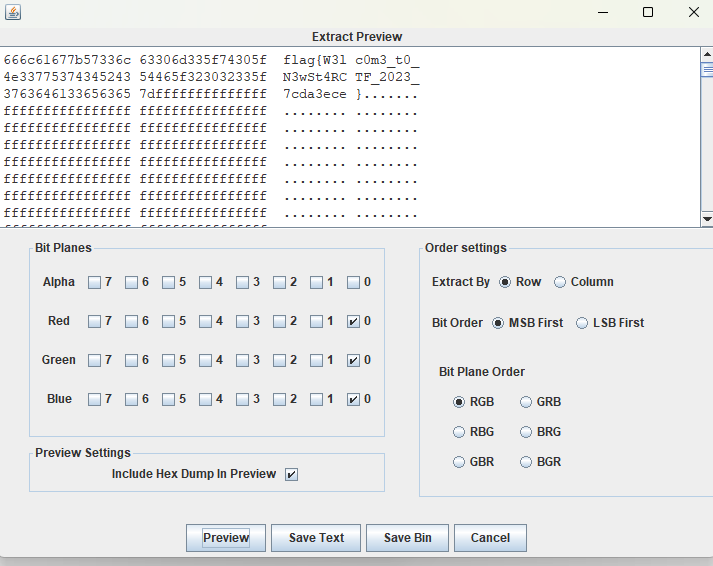Select the Blue bit 5 checkbox
Image resolution: width=713 pixels, height=566 pixels.
pos(168,399)
